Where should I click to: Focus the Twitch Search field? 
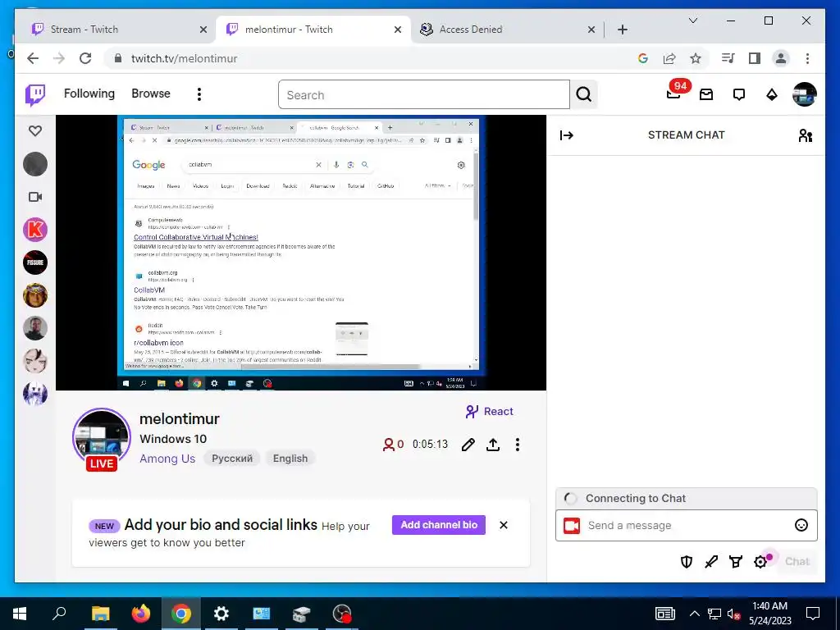click(424, 95)
